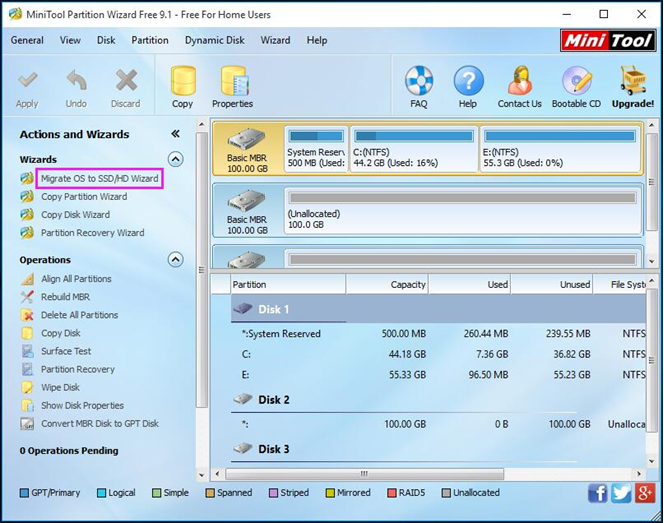
Task: Launch Copy Disk Wizard
Action: pos(75,215)
